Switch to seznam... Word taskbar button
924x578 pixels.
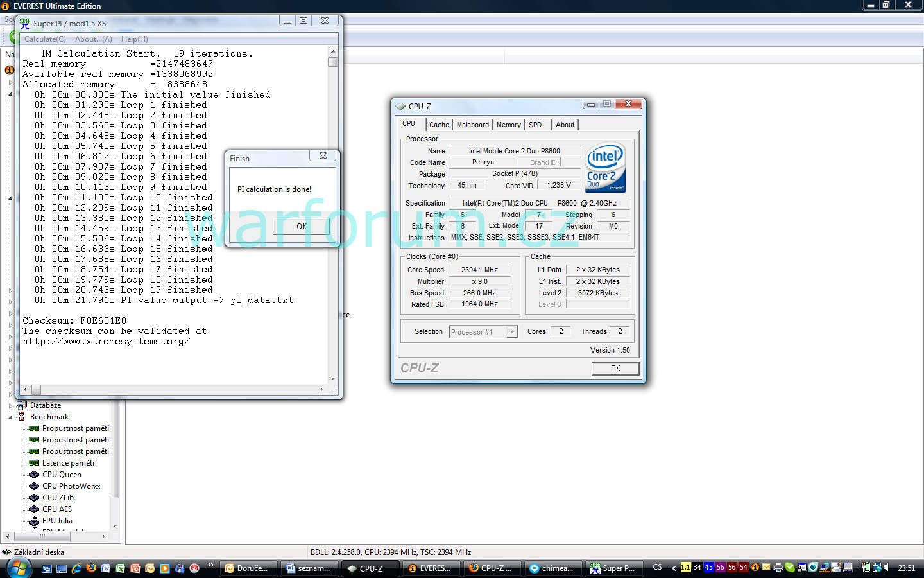[309, 568]
